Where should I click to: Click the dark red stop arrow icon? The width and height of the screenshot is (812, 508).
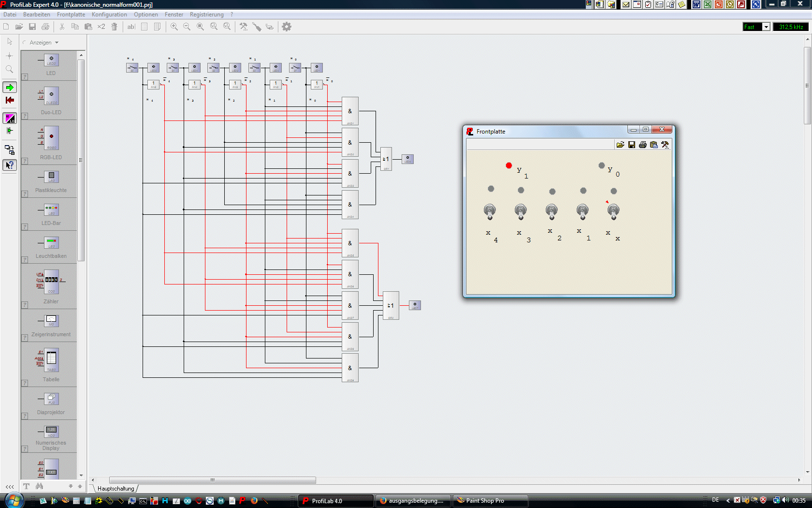pyautogui.click(x=10, y=100)
